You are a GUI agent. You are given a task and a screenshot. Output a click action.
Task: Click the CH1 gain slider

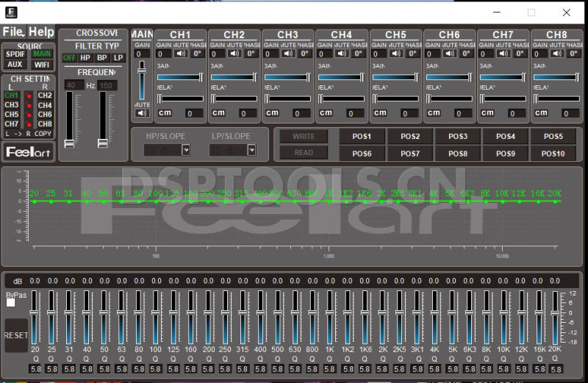pyautogui.click(x=180, y=77)
